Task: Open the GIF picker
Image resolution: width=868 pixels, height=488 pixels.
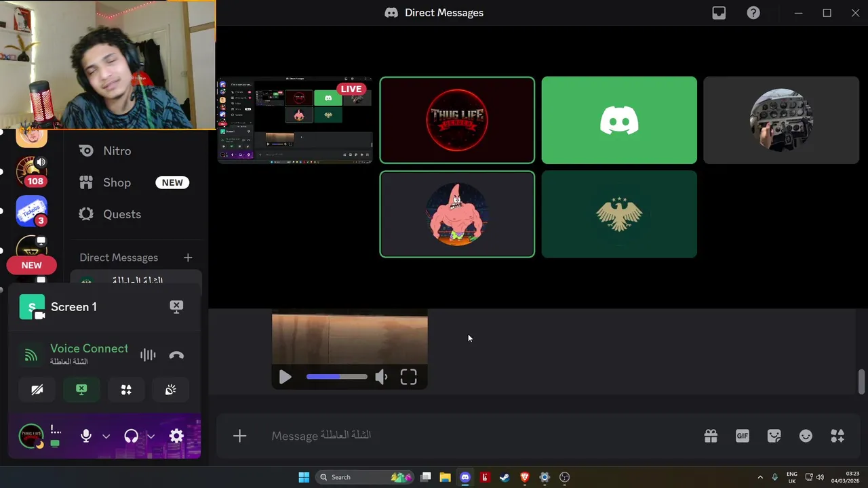Action: [x=743, y=436]
